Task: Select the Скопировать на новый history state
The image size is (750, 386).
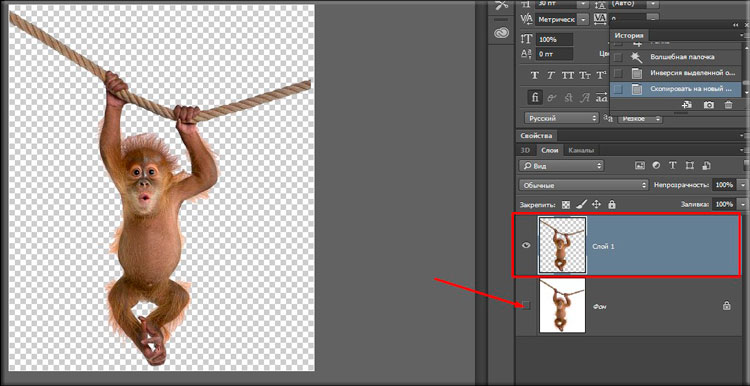Action: coord(675,89)
